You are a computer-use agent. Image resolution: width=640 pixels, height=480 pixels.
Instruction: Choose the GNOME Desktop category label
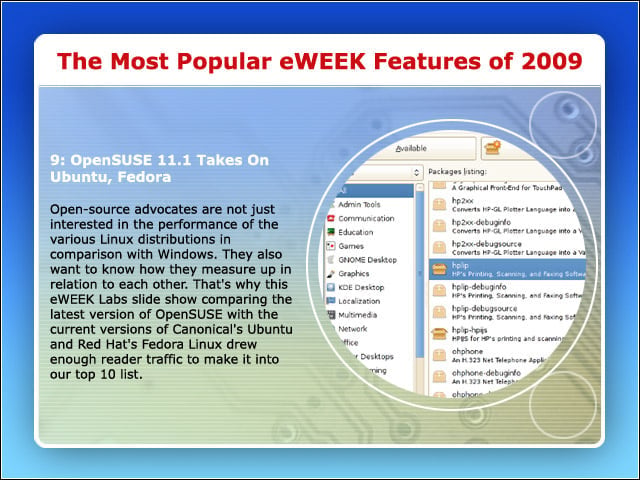367,260
